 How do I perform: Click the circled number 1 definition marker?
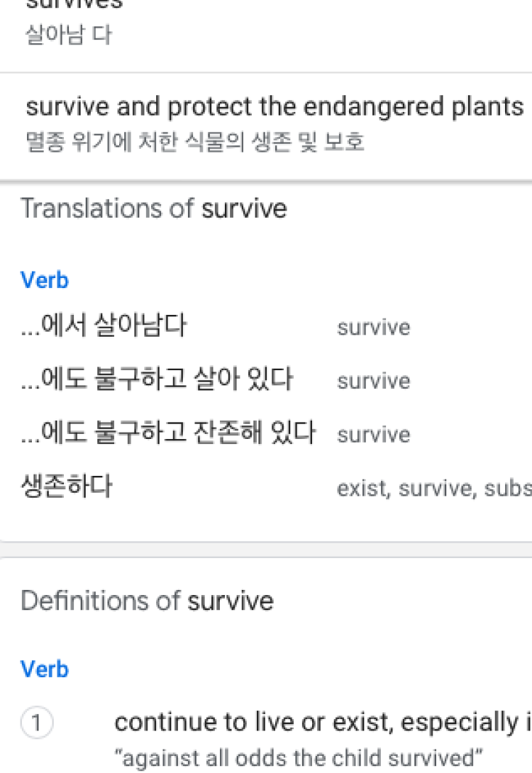pyautogui.click(x=37, y=723)
